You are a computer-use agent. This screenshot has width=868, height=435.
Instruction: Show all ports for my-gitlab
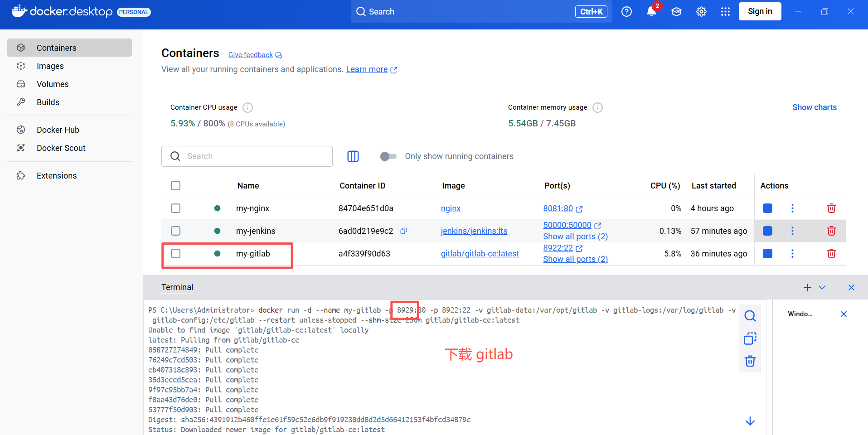coord(576,259)
